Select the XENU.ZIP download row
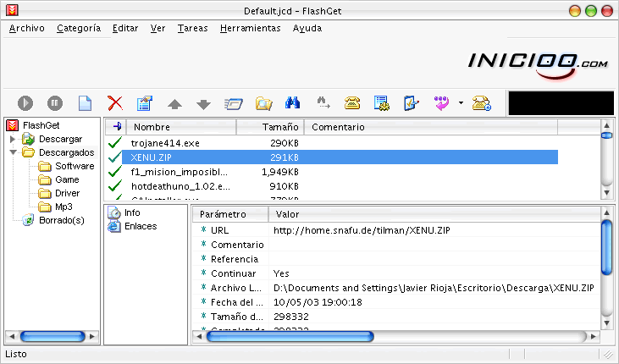The width and height of the screenshot is (619, 364). (x=340, y=157)
